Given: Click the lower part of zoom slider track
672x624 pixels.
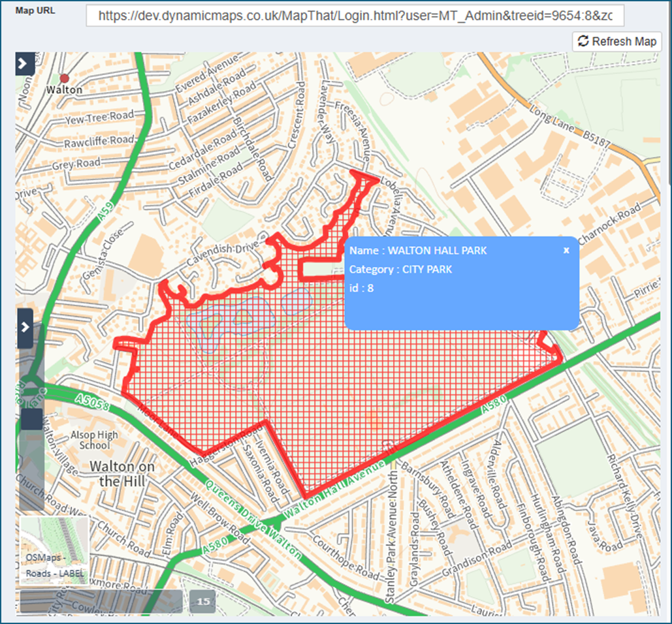Looking at the screenshot, I should pos(31,471).
